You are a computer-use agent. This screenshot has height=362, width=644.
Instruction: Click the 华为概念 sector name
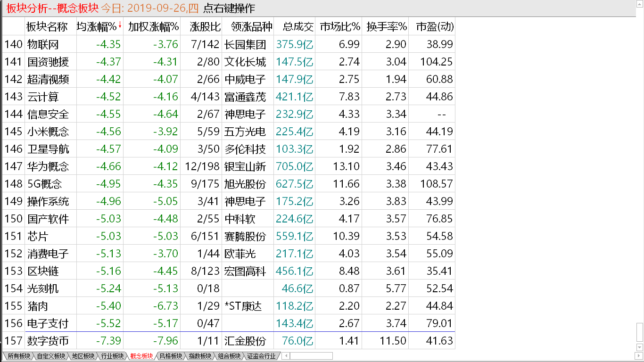(48, 166)
